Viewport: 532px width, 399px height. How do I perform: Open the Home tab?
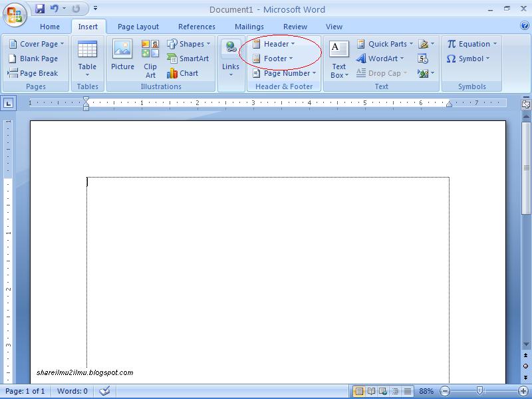[x=49, y=27]
